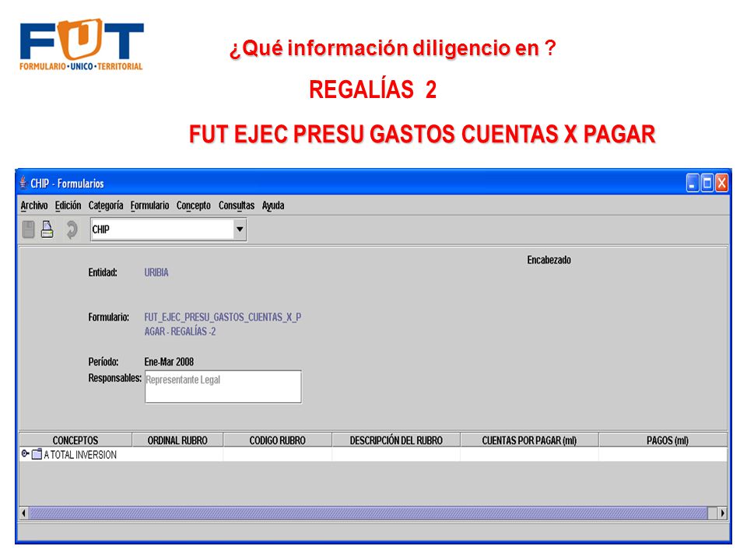This screenshot has height=560, width=747.
Task: Click the PAGOS (ml) column header
Action: click(663, 440)
